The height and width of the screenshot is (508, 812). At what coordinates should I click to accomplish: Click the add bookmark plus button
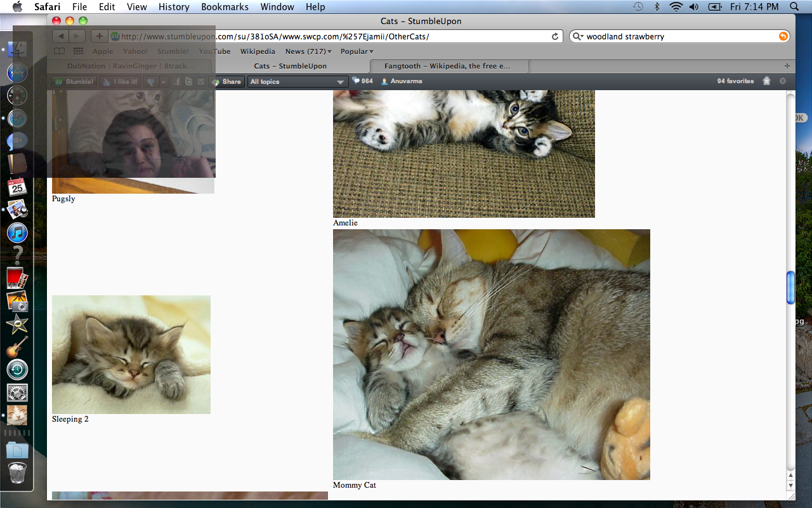tap(99, 36)
